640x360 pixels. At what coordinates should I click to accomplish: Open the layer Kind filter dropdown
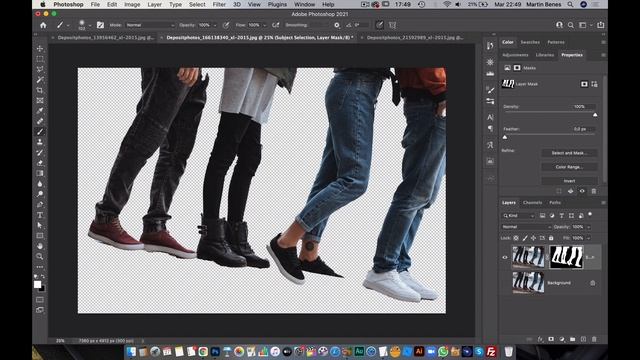[518, 216]
